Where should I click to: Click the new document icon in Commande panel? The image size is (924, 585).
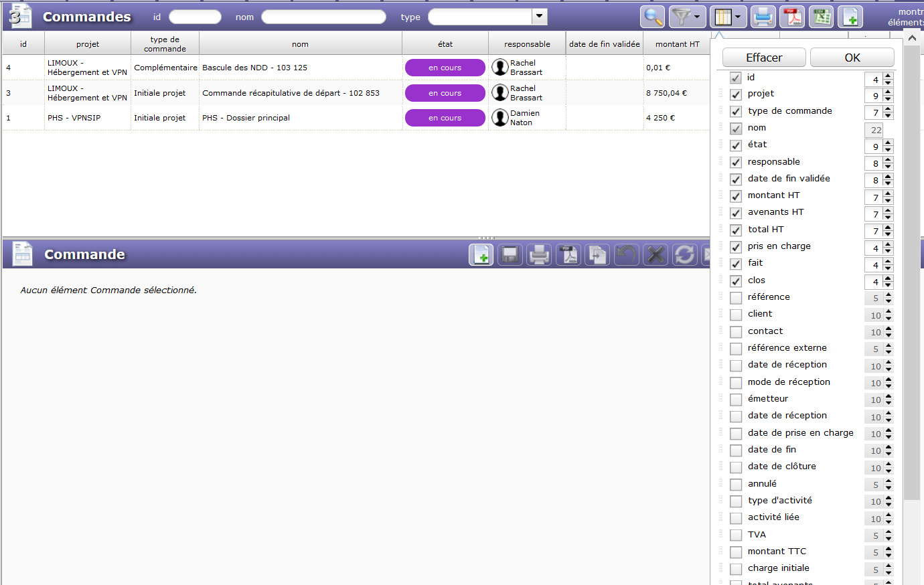pos(481,255)
